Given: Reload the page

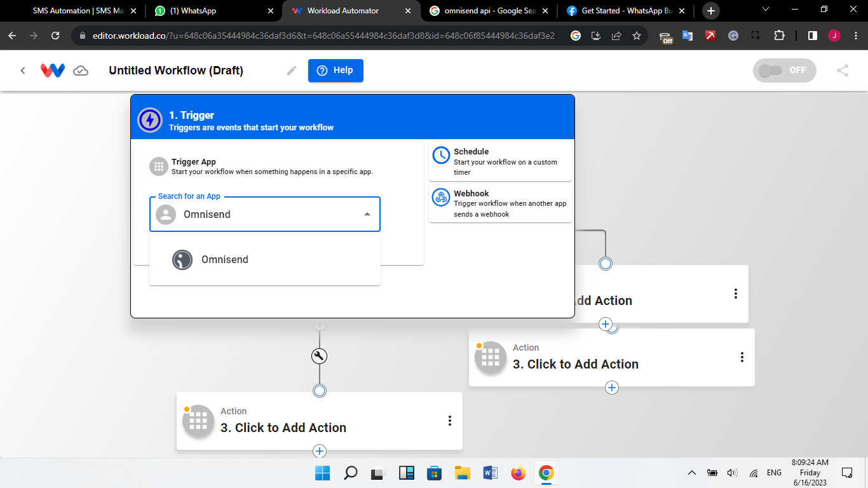Looking at the screenshot, I should (55, 36).
